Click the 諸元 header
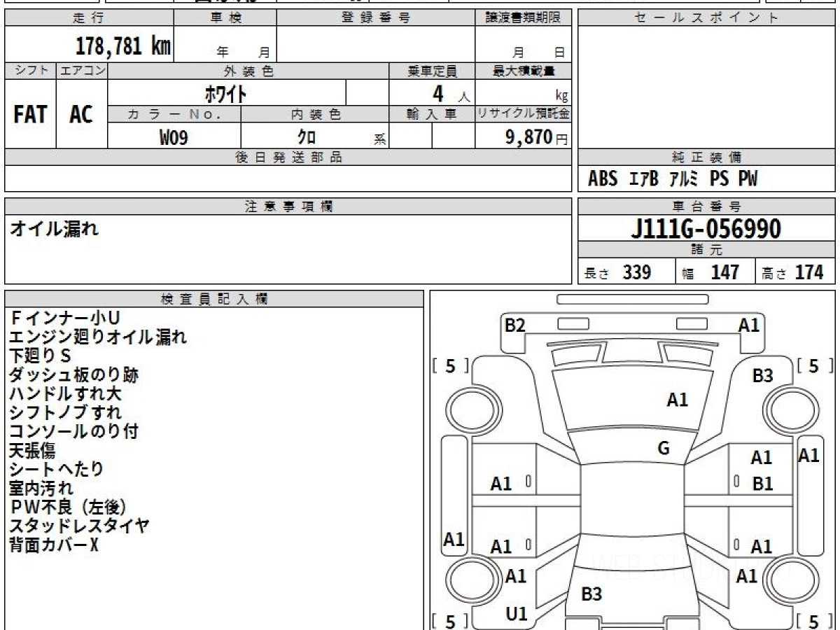This screenshot has width=840, height=630. (x=706, y=250)
